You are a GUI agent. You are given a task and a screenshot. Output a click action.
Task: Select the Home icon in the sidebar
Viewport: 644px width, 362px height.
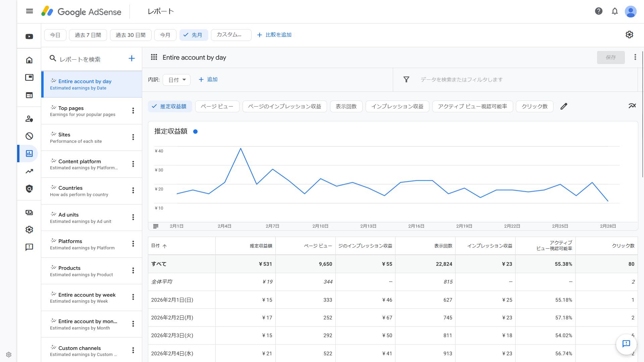(29, 60)
